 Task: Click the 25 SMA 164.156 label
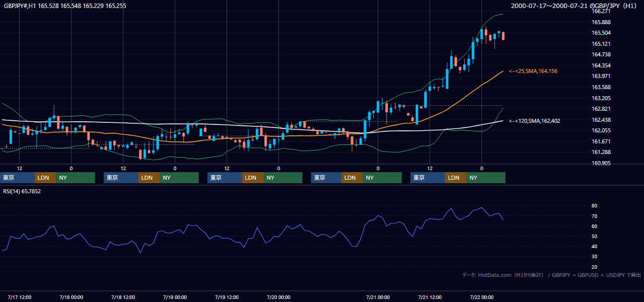tap(533, 71)
